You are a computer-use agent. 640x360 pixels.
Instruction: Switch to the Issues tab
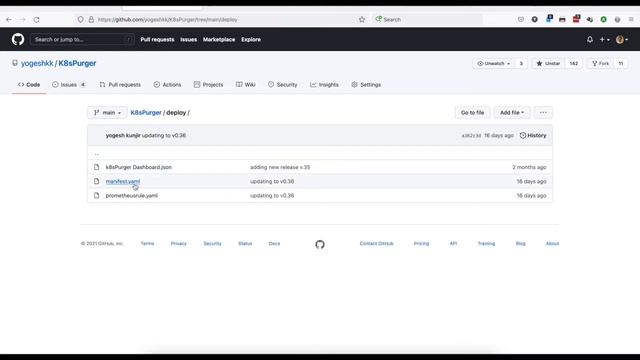pyautogui.click(x=69, y=85)
